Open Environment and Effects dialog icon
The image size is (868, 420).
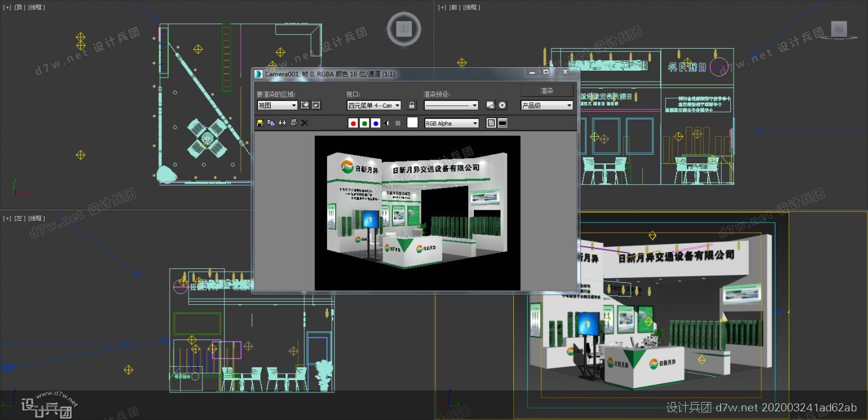[x=502, y=105]
